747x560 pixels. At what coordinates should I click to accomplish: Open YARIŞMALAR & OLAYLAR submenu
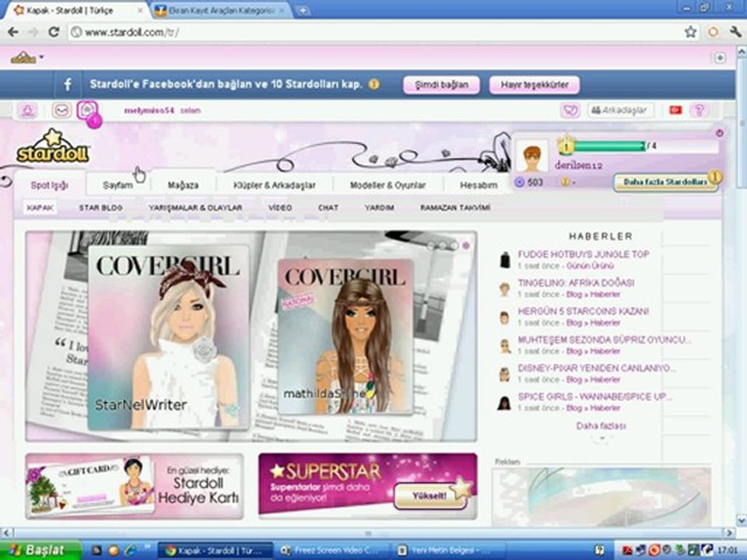[x=195, y=208]
